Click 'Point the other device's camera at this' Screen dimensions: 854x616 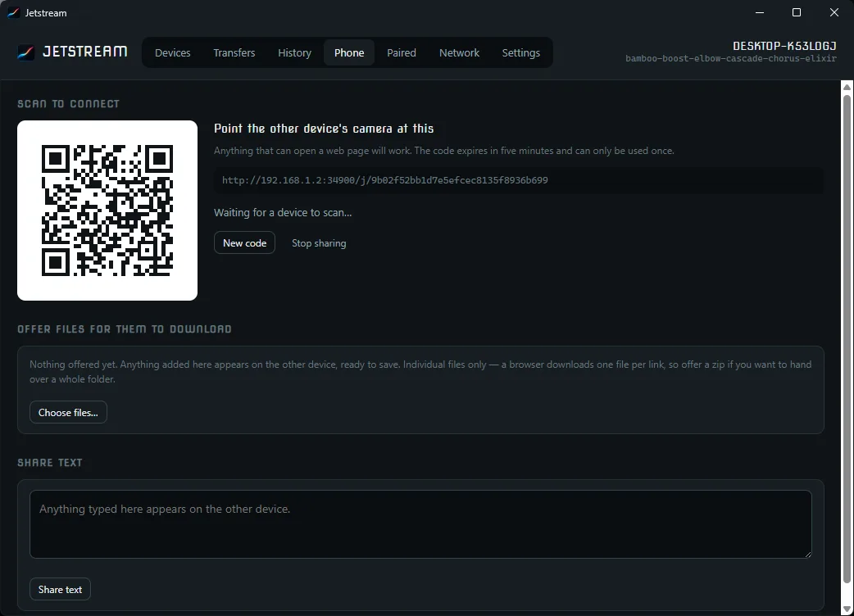pos(324,129)
